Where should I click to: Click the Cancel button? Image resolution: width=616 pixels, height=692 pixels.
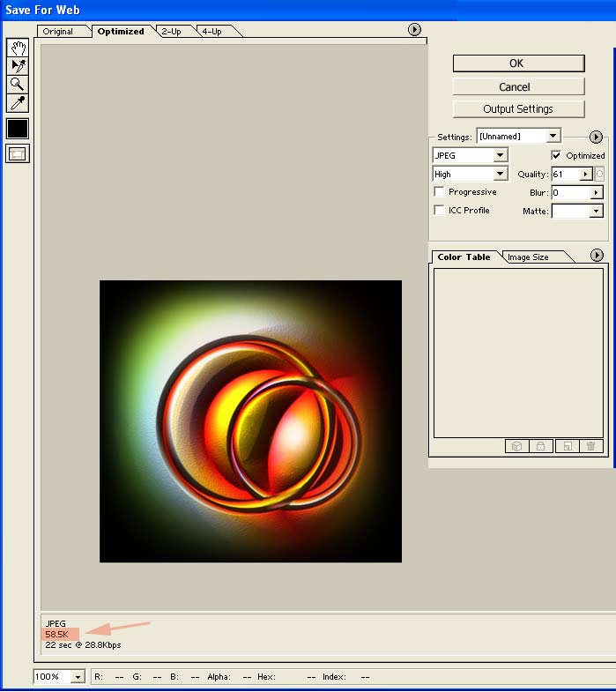point(518,86)
